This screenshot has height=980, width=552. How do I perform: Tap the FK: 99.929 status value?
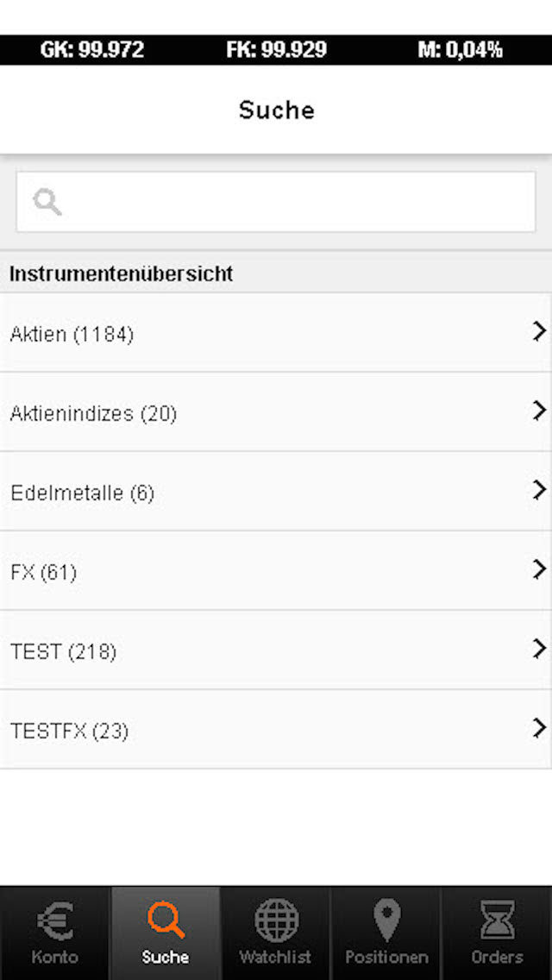(276, 50)
